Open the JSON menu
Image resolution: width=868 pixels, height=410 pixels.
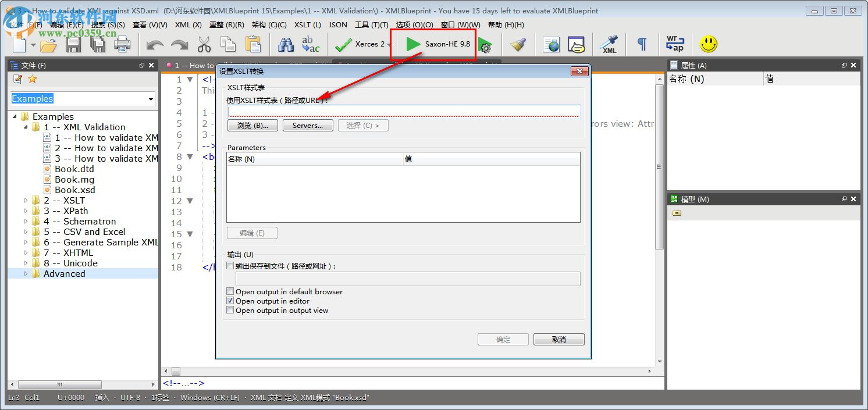pyautogui.click(x=338, y=24)
